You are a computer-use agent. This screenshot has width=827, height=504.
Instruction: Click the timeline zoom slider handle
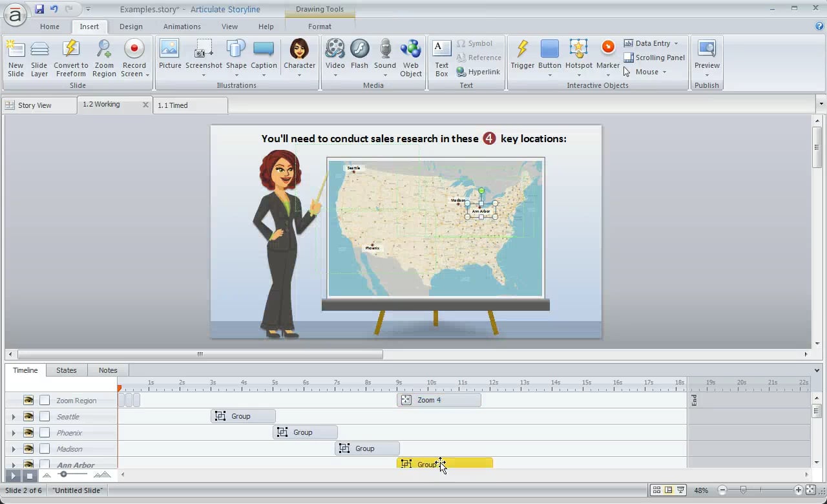tap(63, 475)
